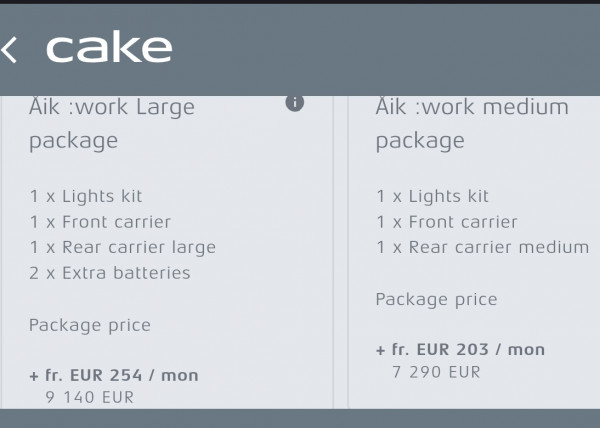Click the EUR 254 / mon price
This screenshot has height=428, width=600.
click(114, 376)
